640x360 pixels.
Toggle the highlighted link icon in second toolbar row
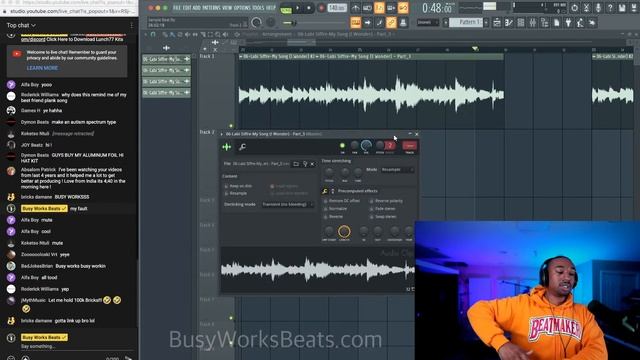pos(391,23)
